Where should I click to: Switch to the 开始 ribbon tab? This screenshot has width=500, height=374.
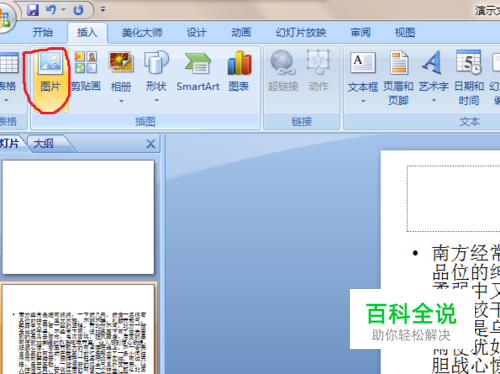43,32
